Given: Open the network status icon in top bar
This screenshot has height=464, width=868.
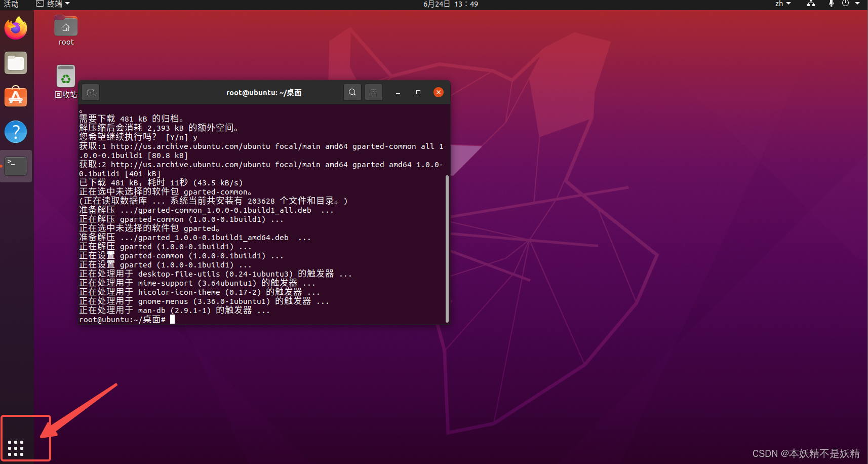Looking at the screenshot, I should click(x=811, y=4).
